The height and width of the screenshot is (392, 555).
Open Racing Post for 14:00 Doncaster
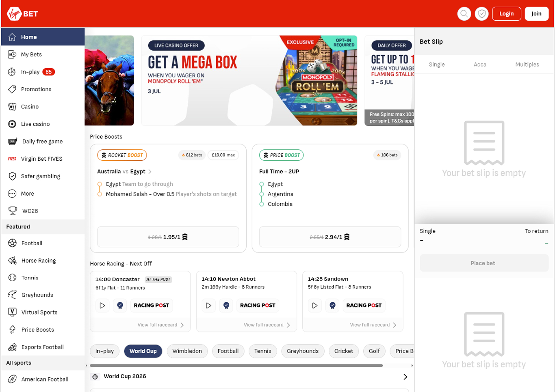point(152,305)
